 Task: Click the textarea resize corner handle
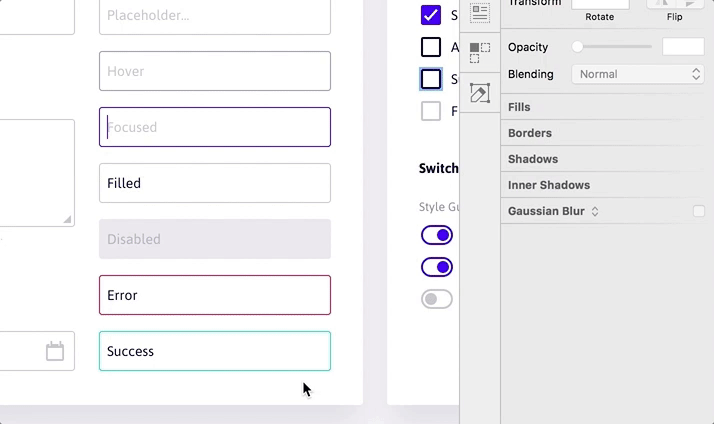(67, 220)
